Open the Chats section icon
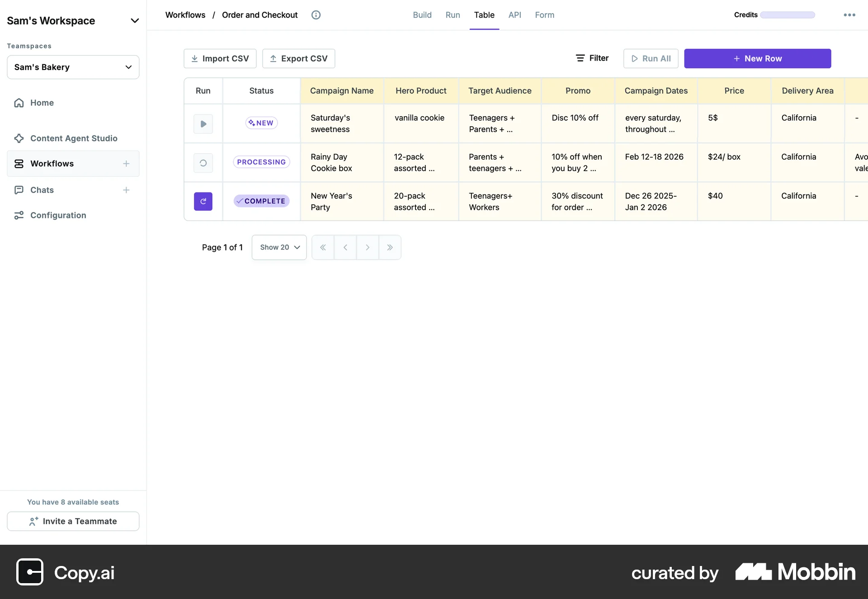Image resolution: width=868 pixels, height=599 pixels. tap(19, 190)
